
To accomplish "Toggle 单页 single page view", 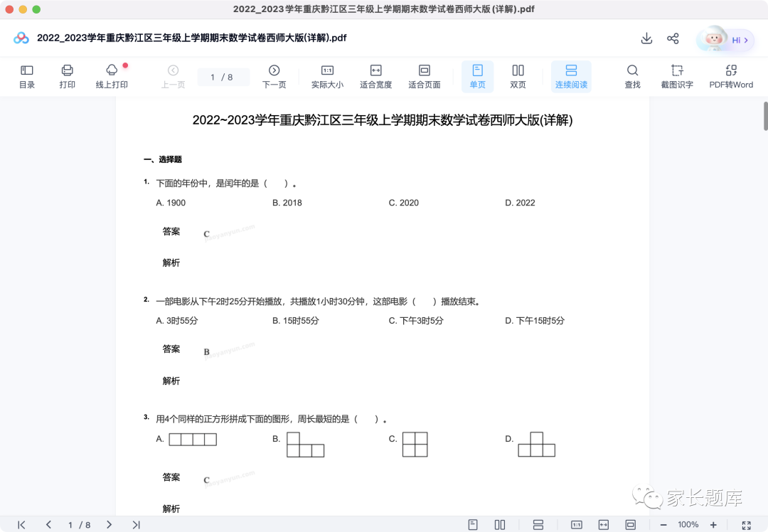I will click(x=478, y=77).
